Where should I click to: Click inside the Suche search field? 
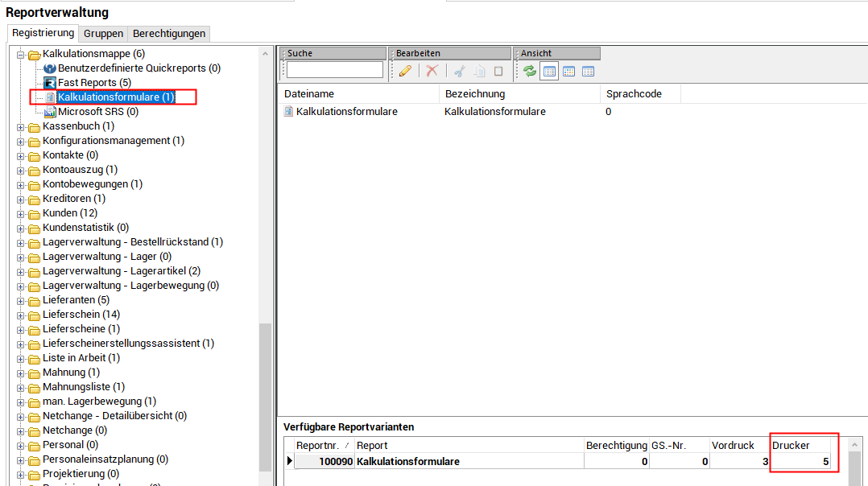point(335,71)
